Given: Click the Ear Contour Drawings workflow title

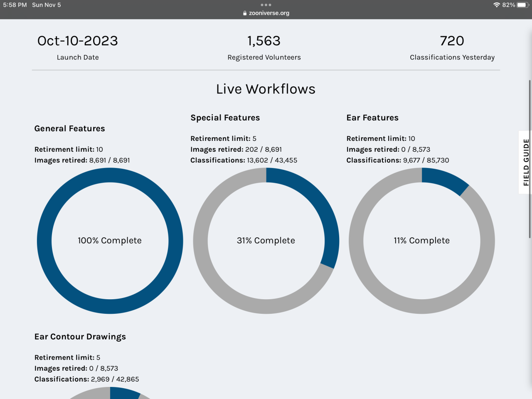Looking at the screenshot, I should click(80, 337).
